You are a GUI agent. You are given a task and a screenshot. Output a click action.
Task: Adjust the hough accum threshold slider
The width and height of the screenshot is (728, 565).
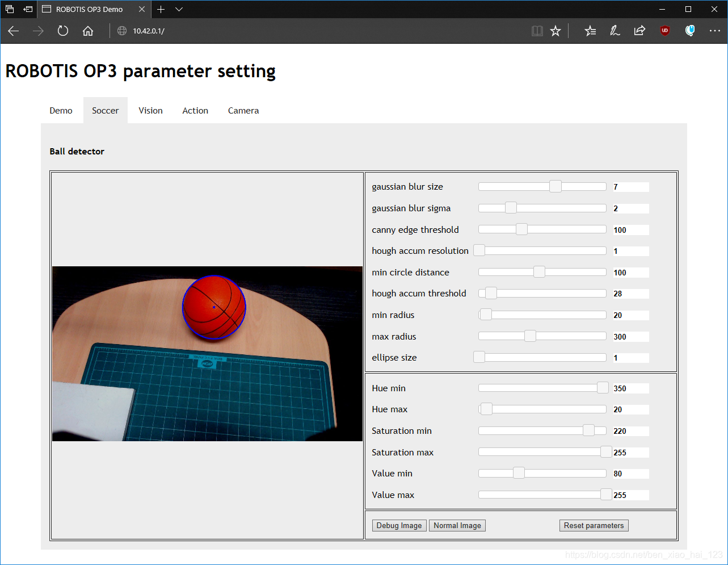(x=542, y=293)
